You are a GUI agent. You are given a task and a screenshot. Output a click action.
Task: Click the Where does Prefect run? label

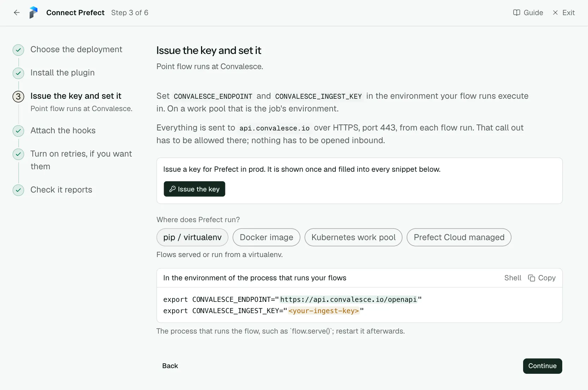[x=198, y=220]
